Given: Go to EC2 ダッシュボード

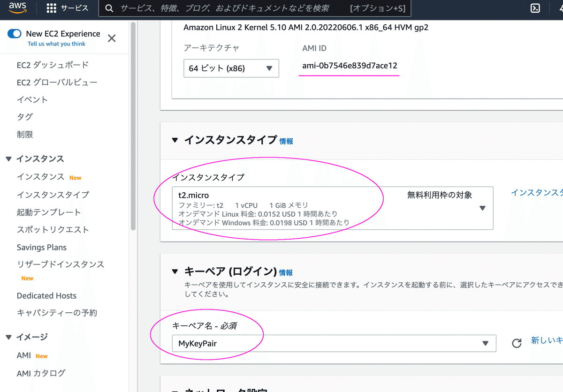Looking at the screenshot, I should 53,65.
